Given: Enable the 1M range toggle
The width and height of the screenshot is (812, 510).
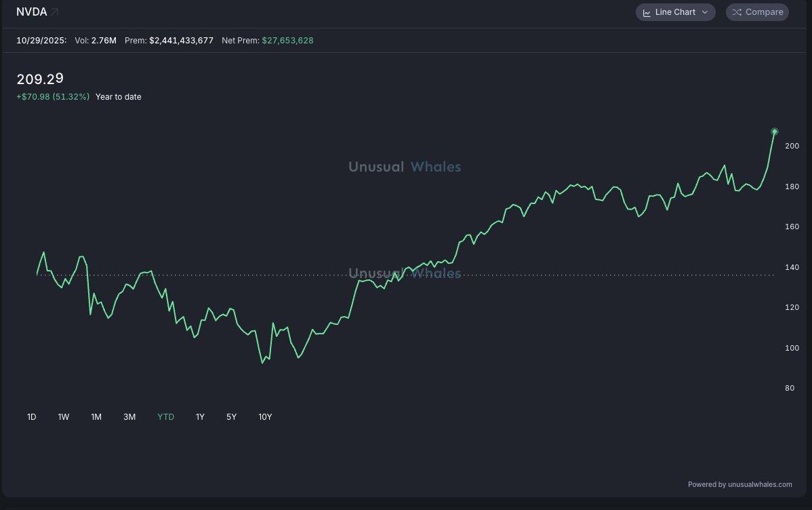Looking at the screenshot, I should pyautogui.click(x=96, y=416).
